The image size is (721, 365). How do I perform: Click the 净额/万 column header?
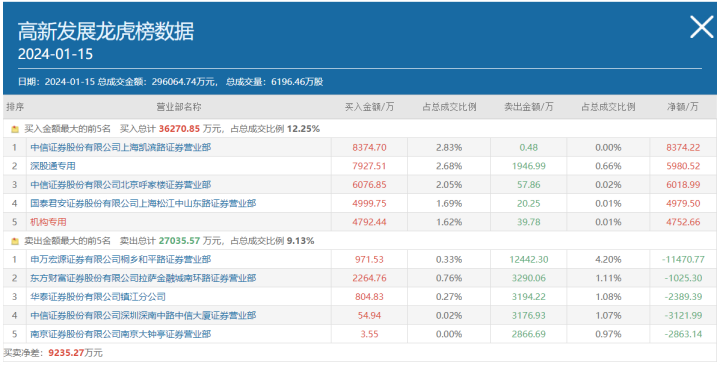coord(683,107)
